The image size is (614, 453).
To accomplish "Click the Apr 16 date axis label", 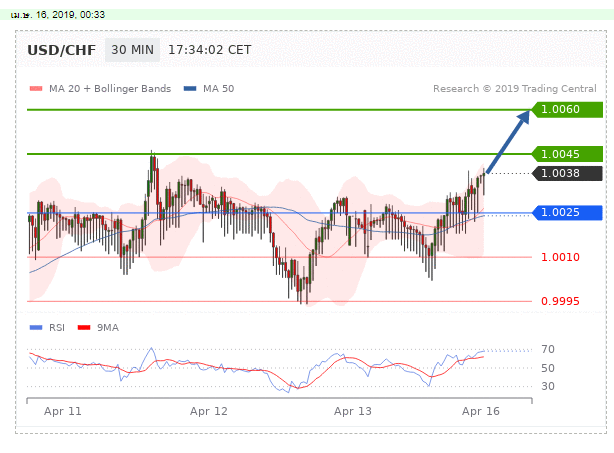I will 481,411.
